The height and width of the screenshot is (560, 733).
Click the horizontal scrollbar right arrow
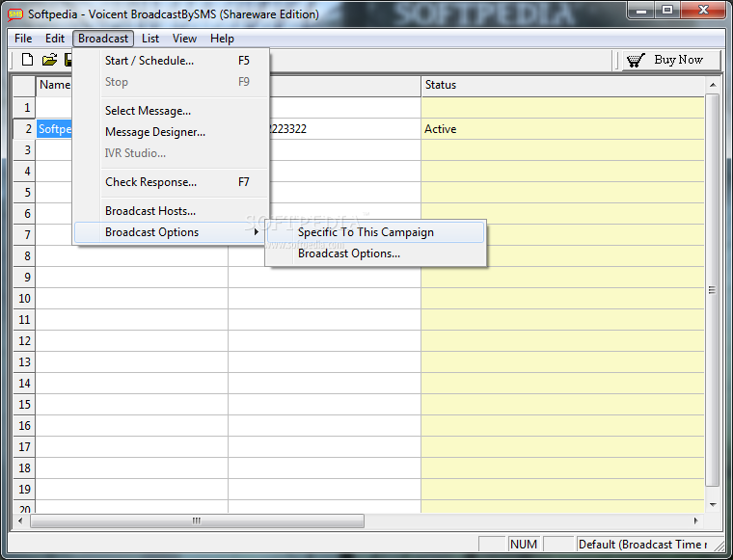click(x=695, y=520)
